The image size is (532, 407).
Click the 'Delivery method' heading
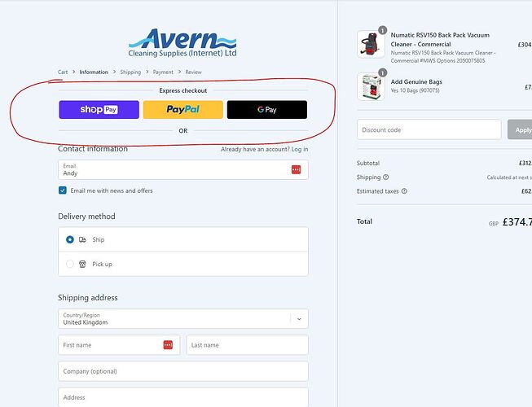[x=86, y=217]
